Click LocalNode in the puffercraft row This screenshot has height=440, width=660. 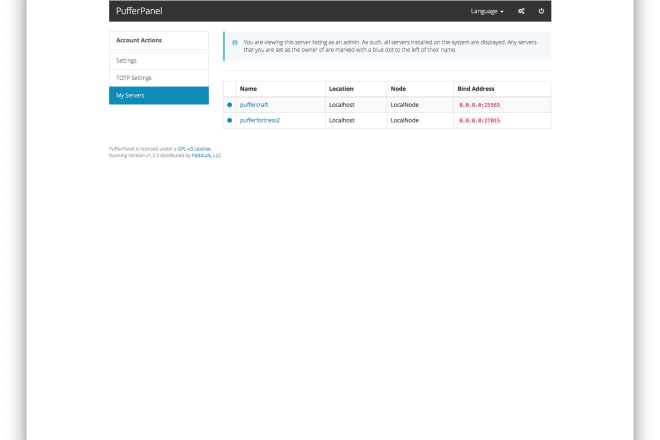405,105
